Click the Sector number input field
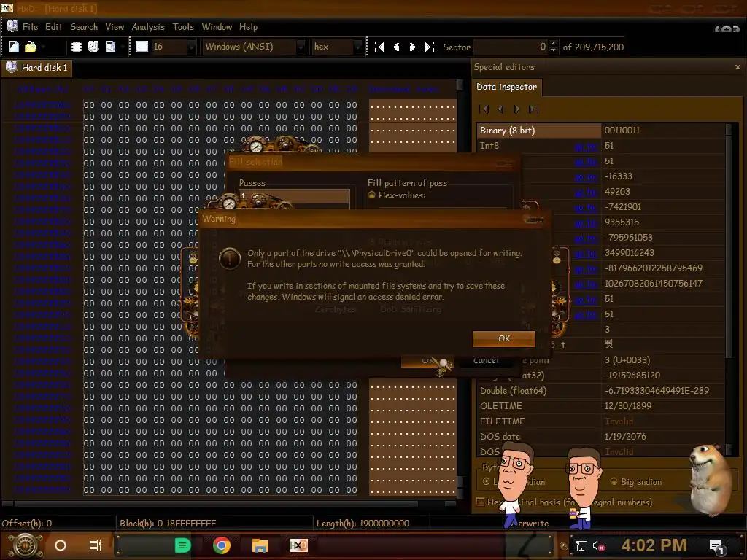Viewport: 747px width, 560px height. [x=511, y=47]
